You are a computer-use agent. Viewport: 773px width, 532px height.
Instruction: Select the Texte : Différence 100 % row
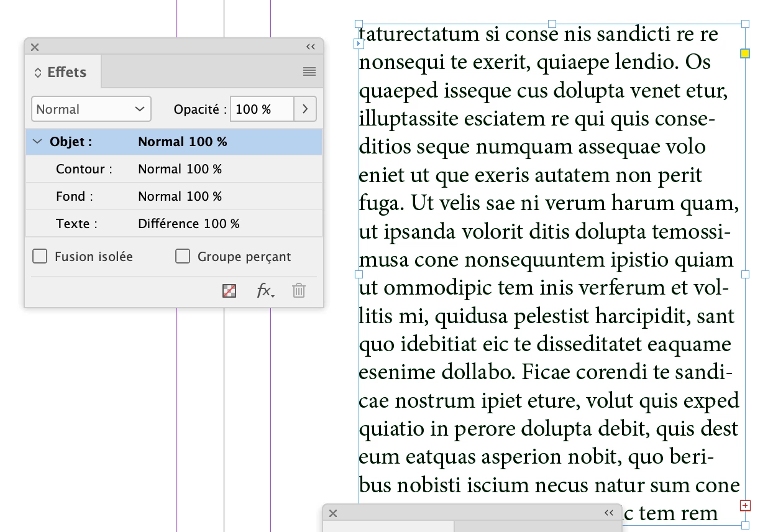click(x=174, y=224)
